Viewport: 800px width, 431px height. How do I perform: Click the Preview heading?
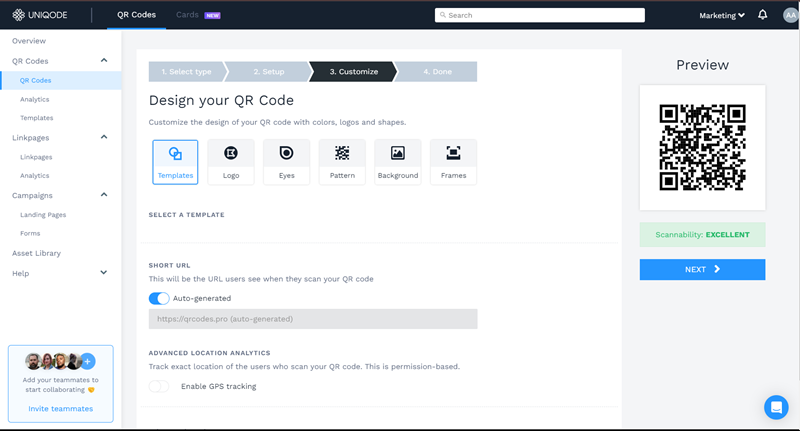(702, 65)
